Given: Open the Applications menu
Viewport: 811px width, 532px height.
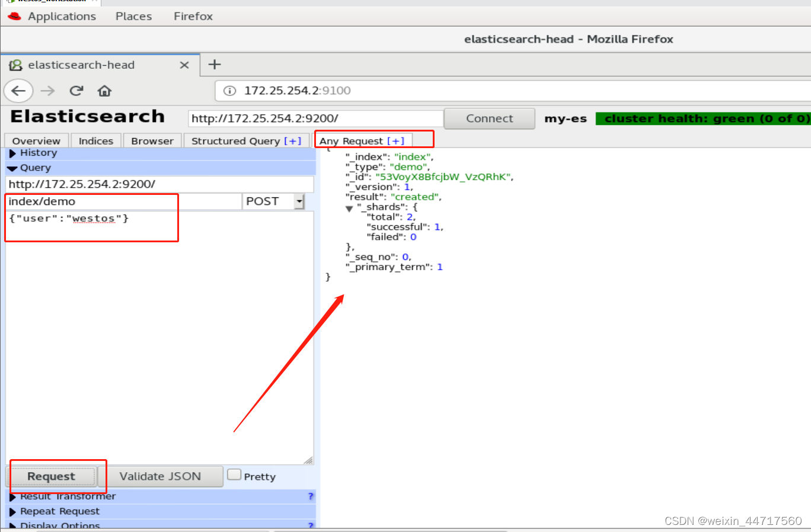Looking at the screenshot, I should pyautogui.click(x=62, y=16).
